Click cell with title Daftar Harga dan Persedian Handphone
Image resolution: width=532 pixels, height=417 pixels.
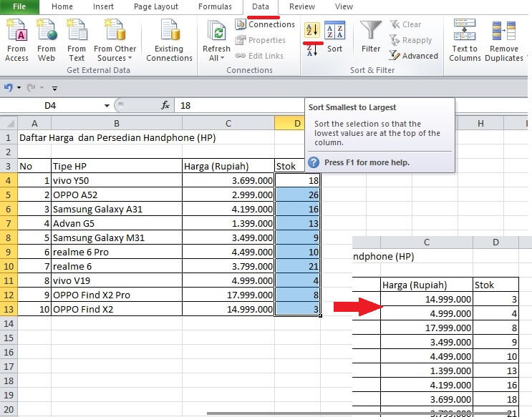(117, 137)
